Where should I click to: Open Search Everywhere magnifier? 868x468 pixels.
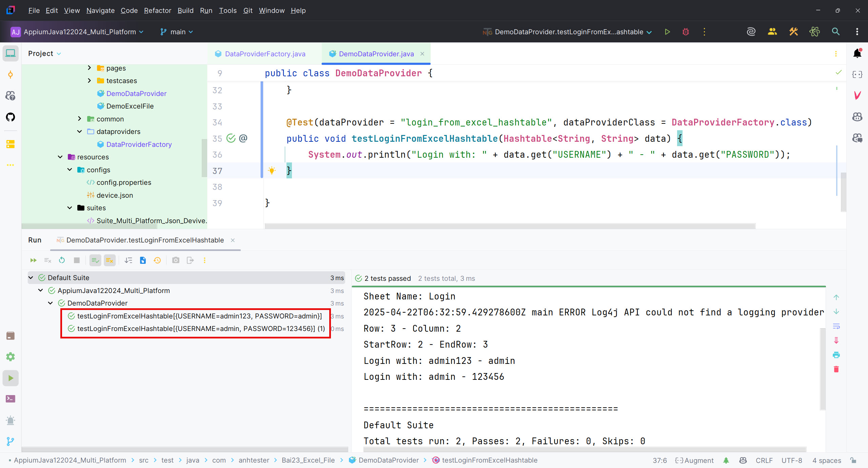tap(836, 32)
